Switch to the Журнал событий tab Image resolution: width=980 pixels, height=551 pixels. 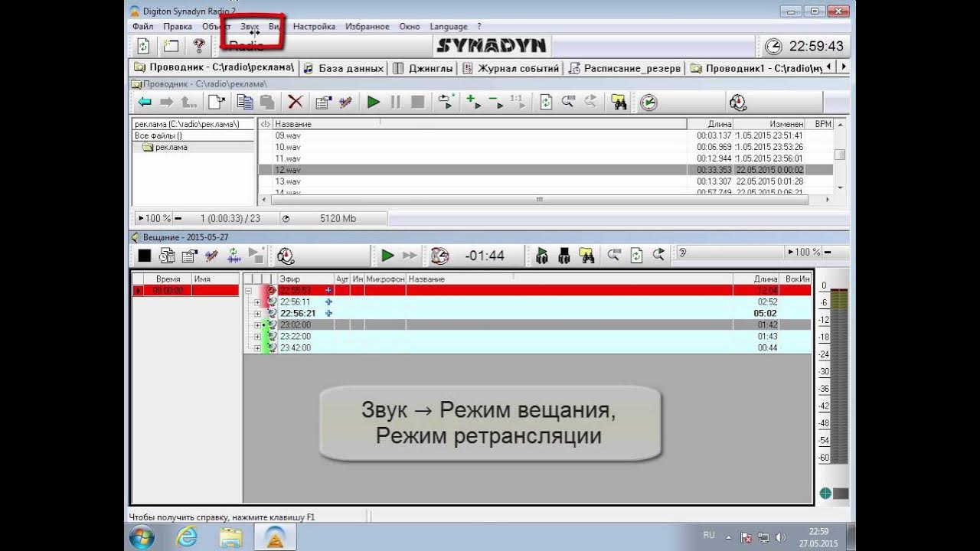tap(511, 68)
